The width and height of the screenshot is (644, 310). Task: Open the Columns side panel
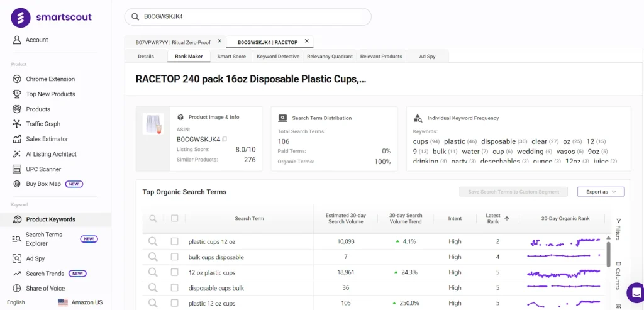click(x=619, y=275)
